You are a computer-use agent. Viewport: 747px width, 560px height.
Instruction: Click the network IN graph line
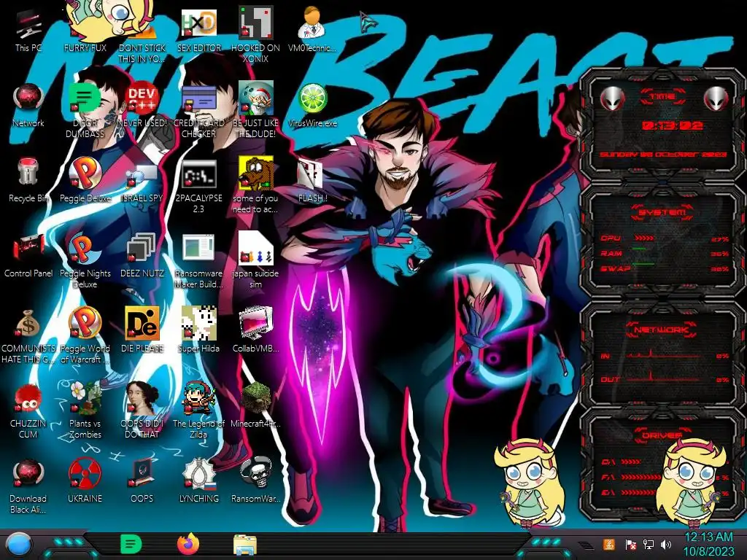663,355
